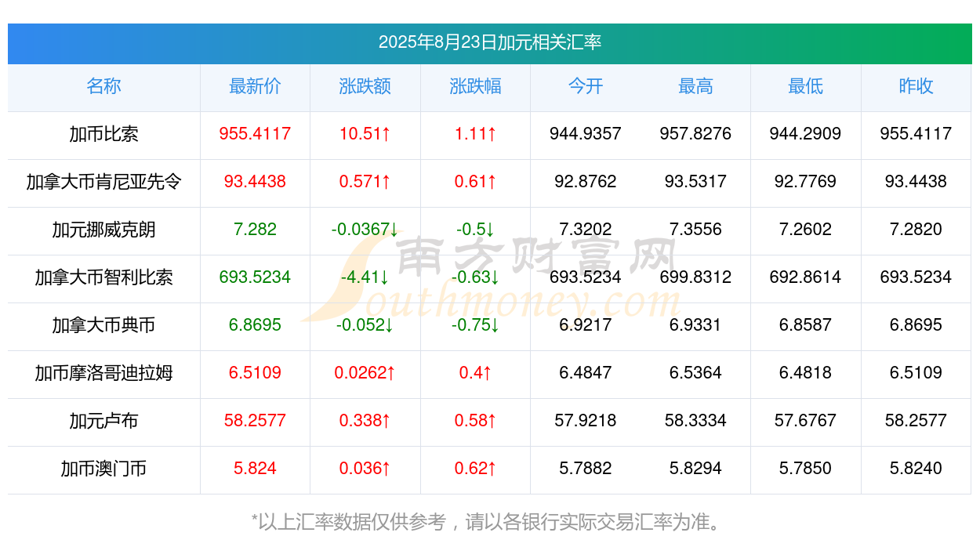Select the change amount 0.338↑
The width and height of the screenshot is (980, 547).
tap(365, 421)
